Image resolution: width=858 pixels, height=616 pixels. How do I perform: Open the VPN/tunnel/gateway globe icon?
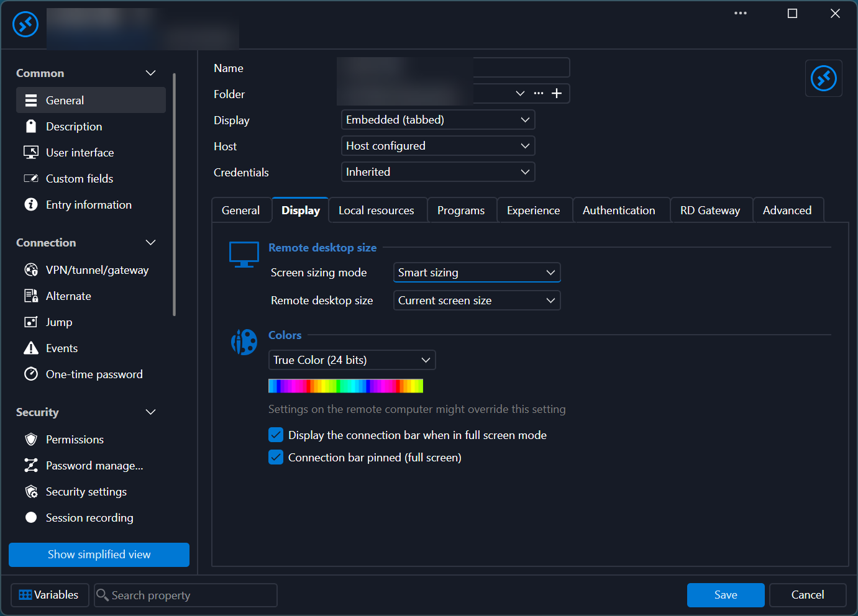point(31,270)
